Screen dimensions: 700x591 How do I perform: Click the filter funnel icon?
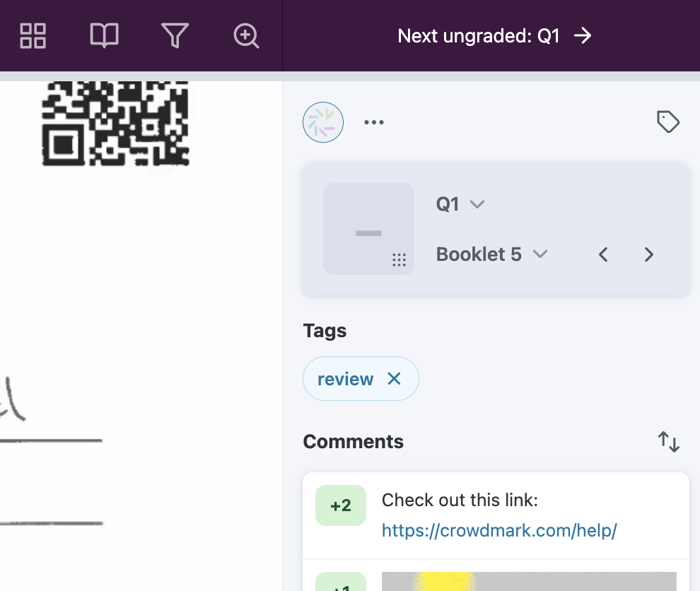point(175,35)
